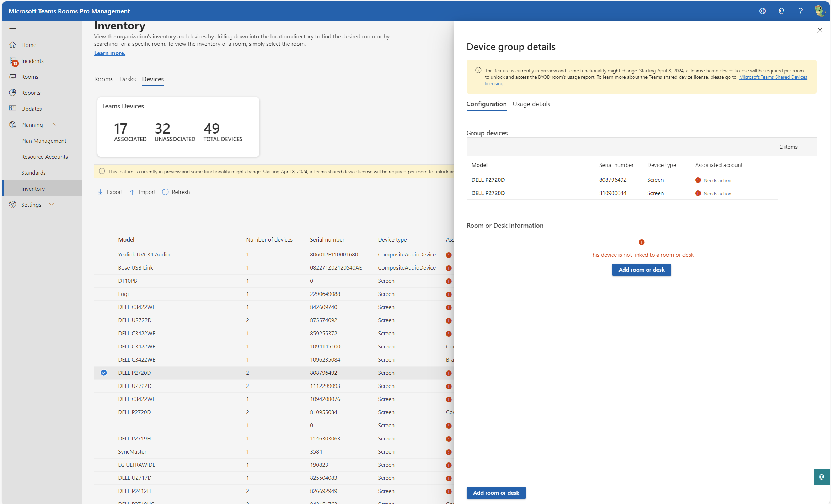Click alert icon on Yealink UVC34 row
831x504 pixels.
[449, 255]
